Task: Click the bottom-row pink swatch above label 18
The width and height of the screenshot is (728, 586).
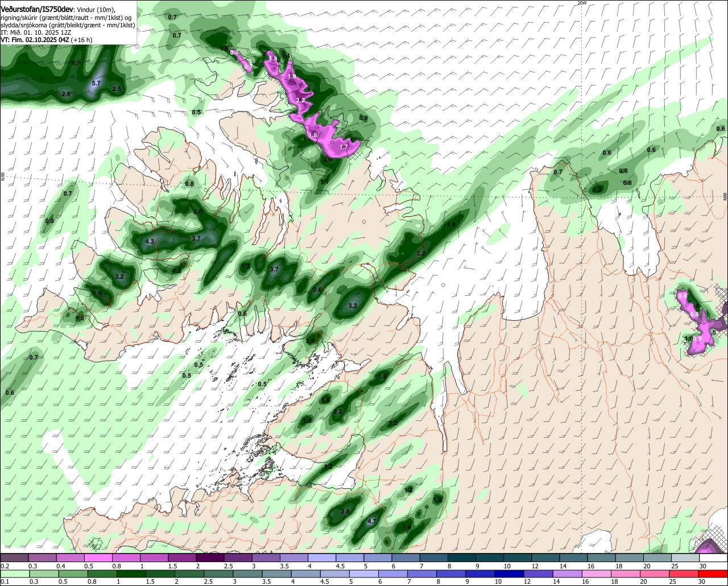Action: (x=626, y=574)
